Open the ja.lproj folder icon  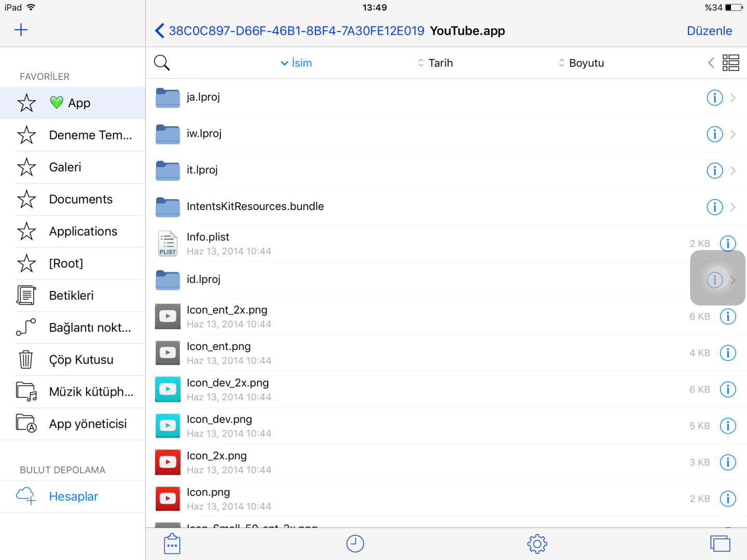(x=168, y=97)
